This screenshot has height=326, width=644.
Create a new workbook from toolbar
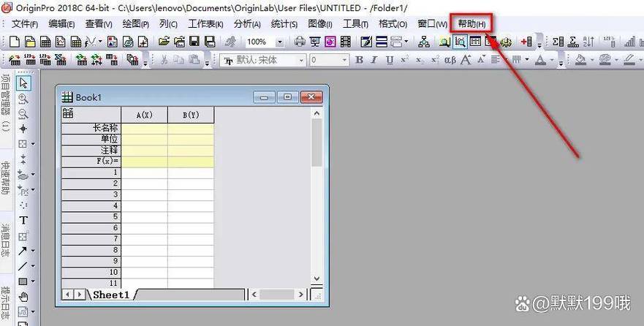[x=45, y=42]
